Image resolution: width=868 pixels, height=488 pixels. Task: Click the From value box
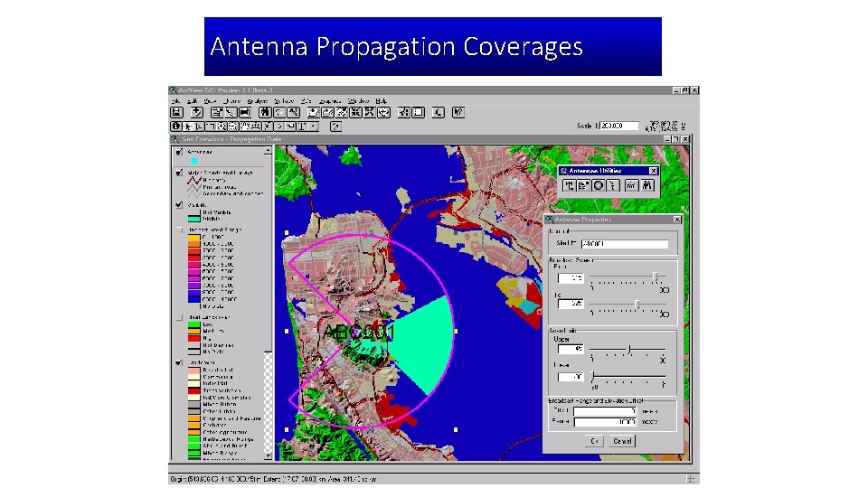[571, 277]
